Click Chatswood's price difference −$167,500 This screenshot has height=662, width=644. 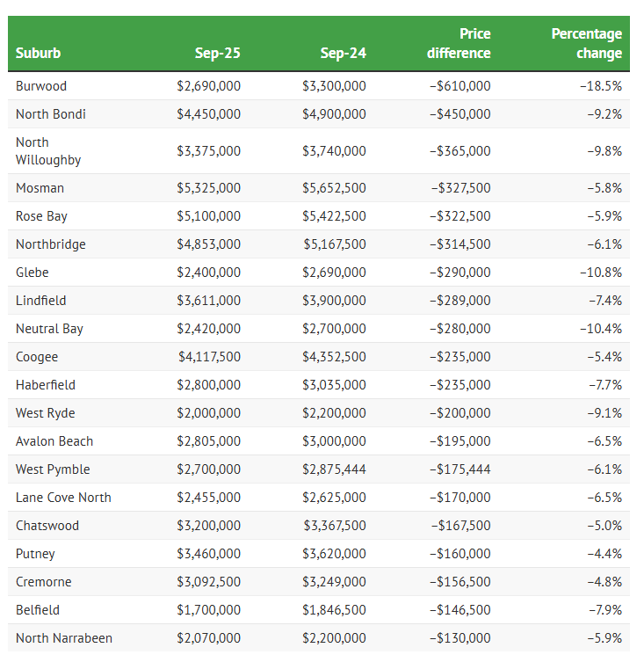(x=459, y=526)
